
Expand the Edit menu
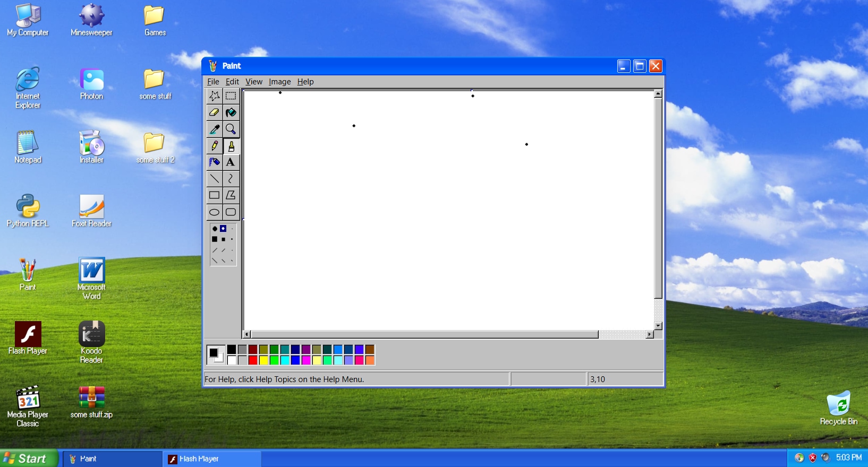(232, 82)
